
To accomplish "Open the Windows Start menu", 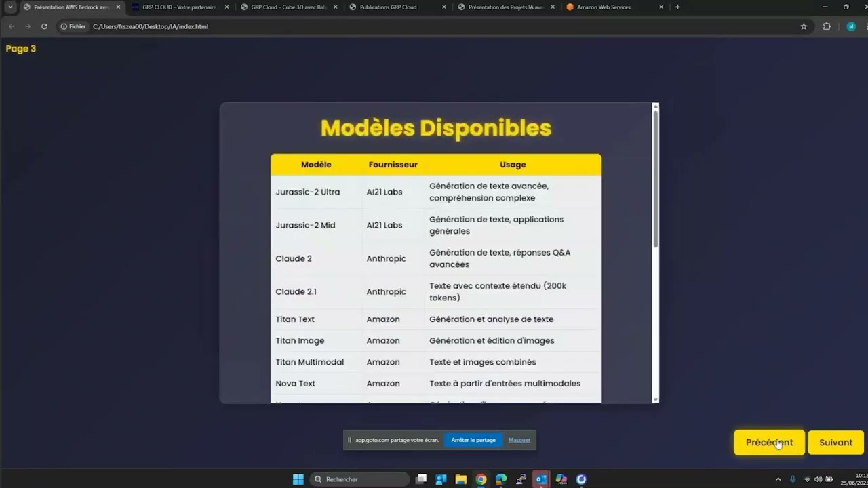I will coord(298,479).
